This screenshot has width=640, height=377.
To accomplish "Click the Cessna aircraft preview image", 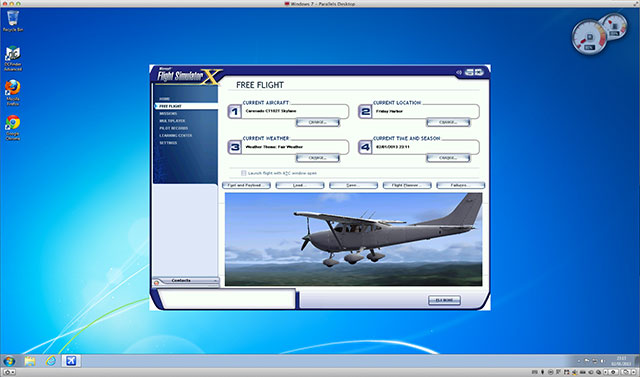I will pos(353,239).
